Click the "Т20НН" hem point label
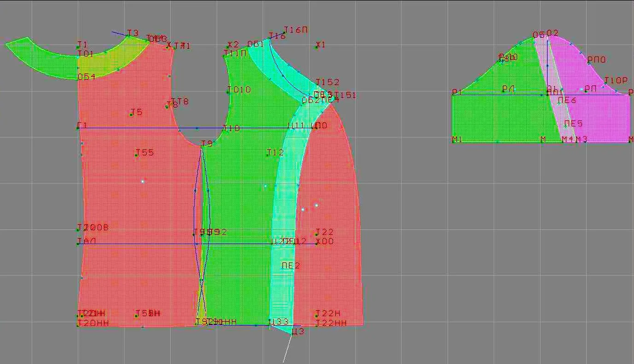 click(93, 324)
